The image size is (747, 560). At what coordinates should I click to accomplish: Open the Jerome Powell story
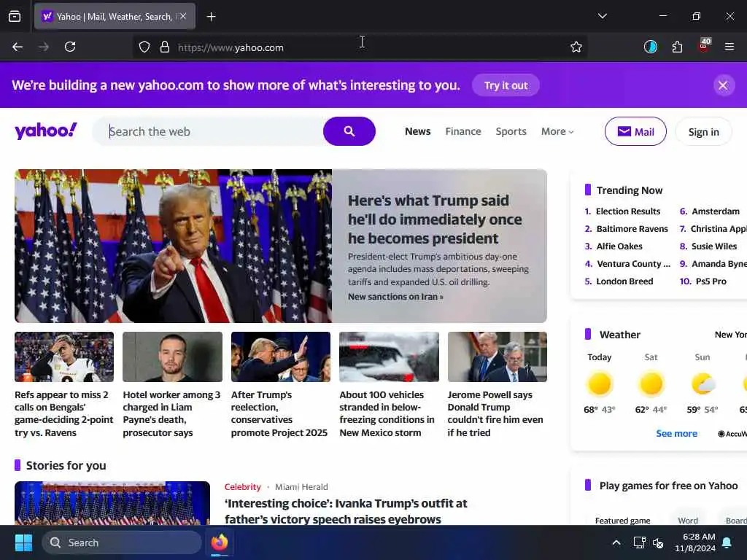point(495,413)
